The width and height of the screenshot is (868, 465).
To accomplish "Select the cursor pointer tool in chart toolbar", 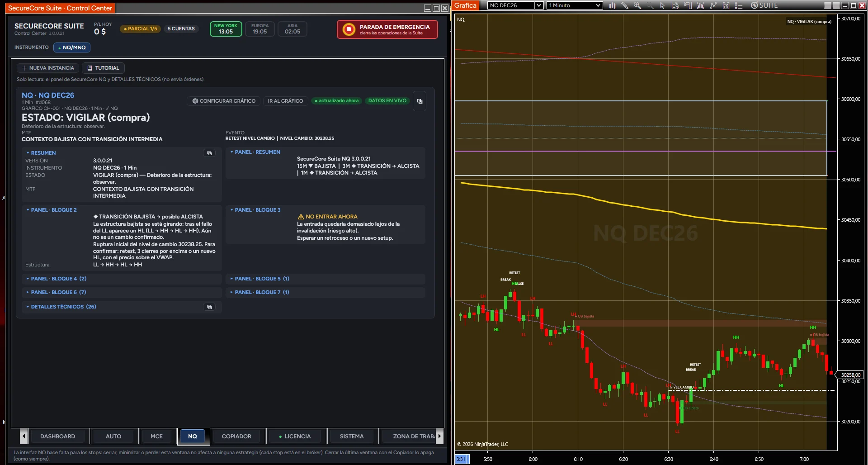I will point(663,5).
